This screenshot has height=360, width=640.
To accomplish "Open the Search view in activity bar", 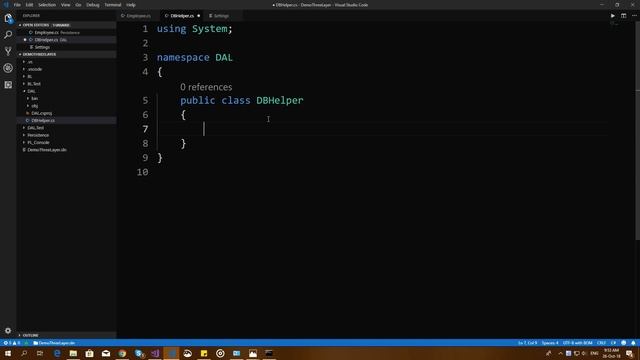I will click(8, 35).
